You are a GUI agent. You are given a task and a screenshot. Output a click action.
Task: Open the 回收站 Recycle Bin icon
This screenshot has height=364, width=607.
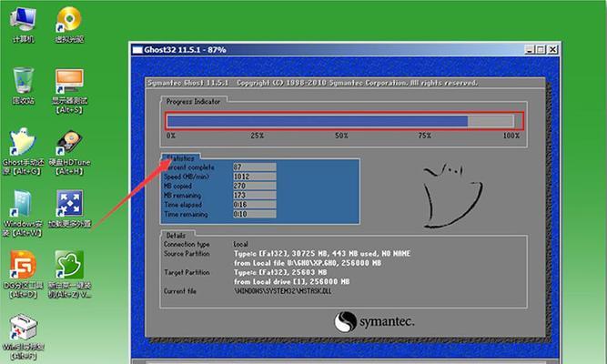(24, 86)
